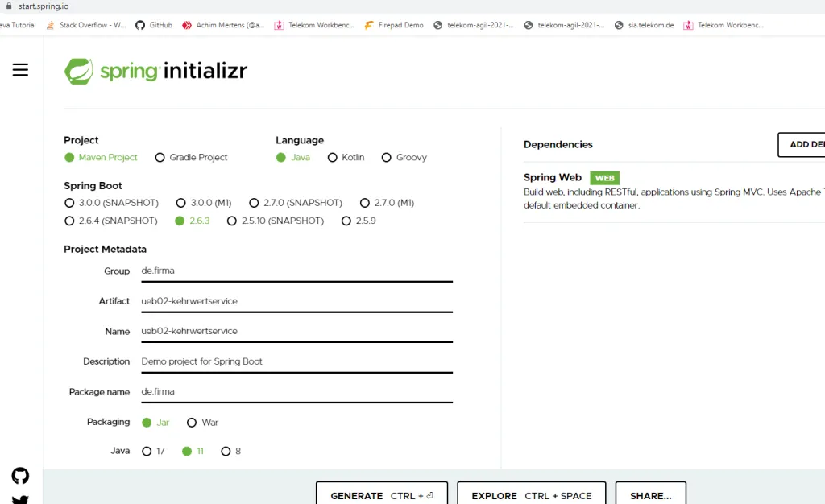
Task: Choose Java as language
Action: coord(293,157)
